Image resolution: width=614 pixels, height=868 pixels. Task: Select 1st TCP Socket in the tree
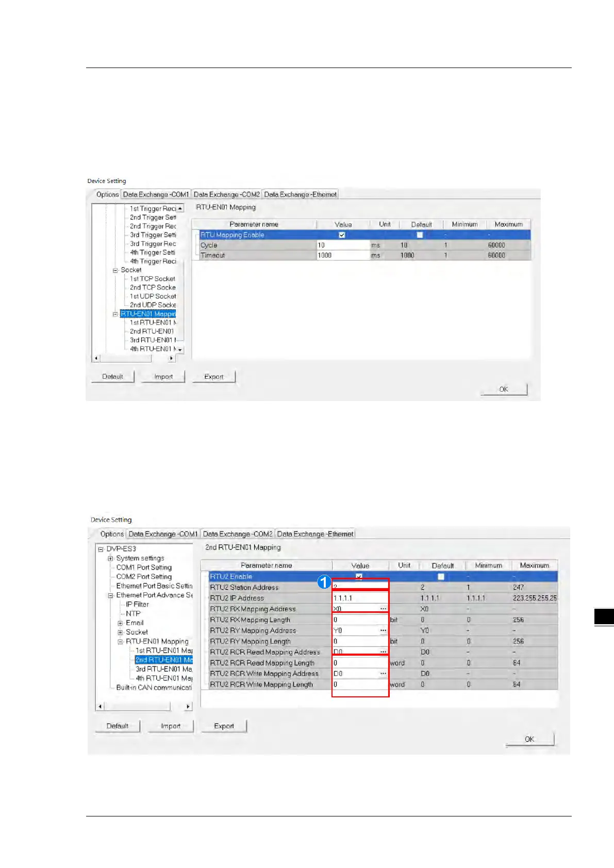click(x=152, y=279)
